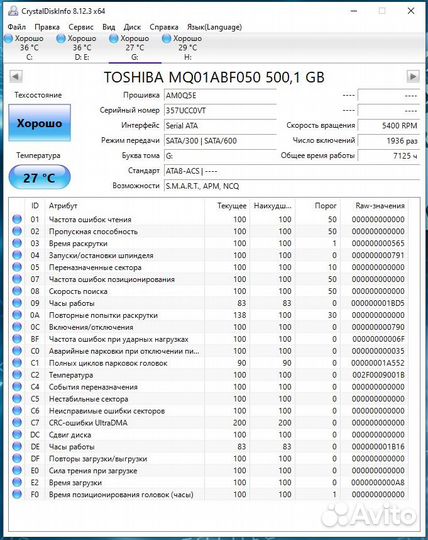The height and width of the screenshot is (540, 428).
Task: Click status icon for disk C: tab
Action: pyautogui.click(x=9, y=39)
